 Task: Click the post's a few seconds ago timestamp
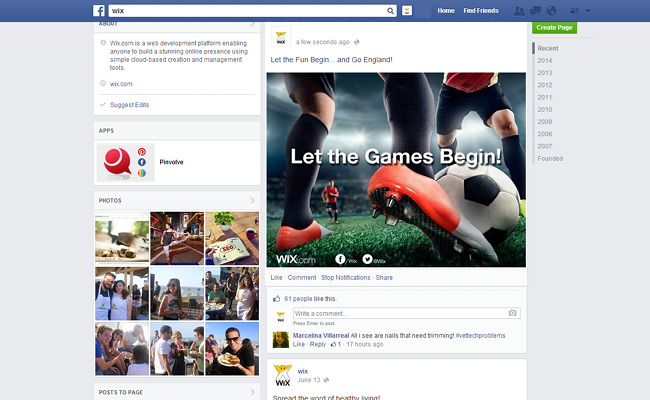click(x=323, y=42)
